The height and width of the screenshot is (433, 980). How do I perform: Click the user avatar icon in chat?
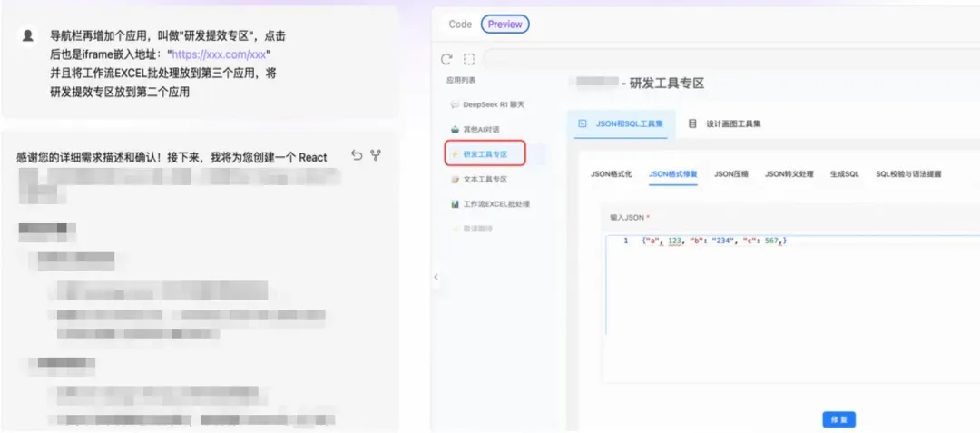pyautogui.click(x=27, y=35)
